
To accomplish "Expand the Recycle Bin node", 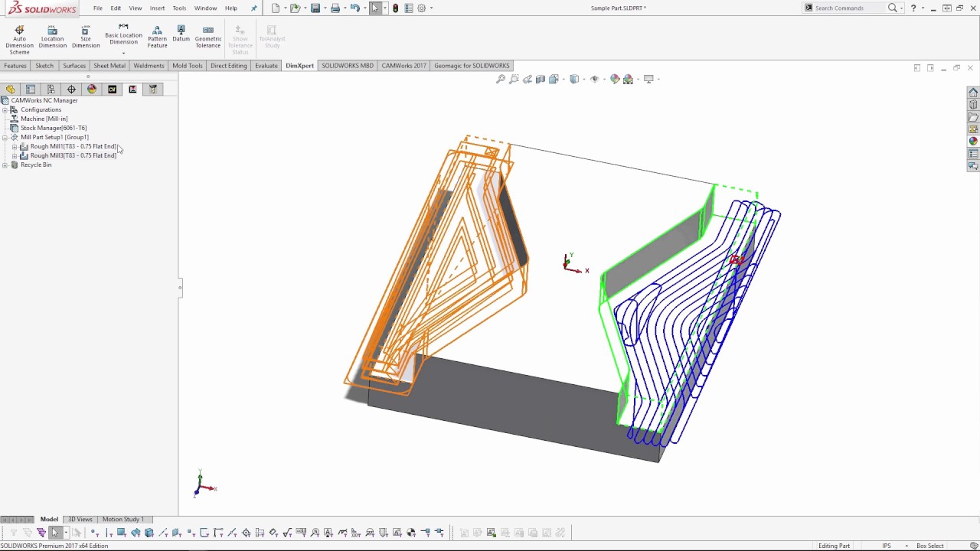I will coord(5,165).
